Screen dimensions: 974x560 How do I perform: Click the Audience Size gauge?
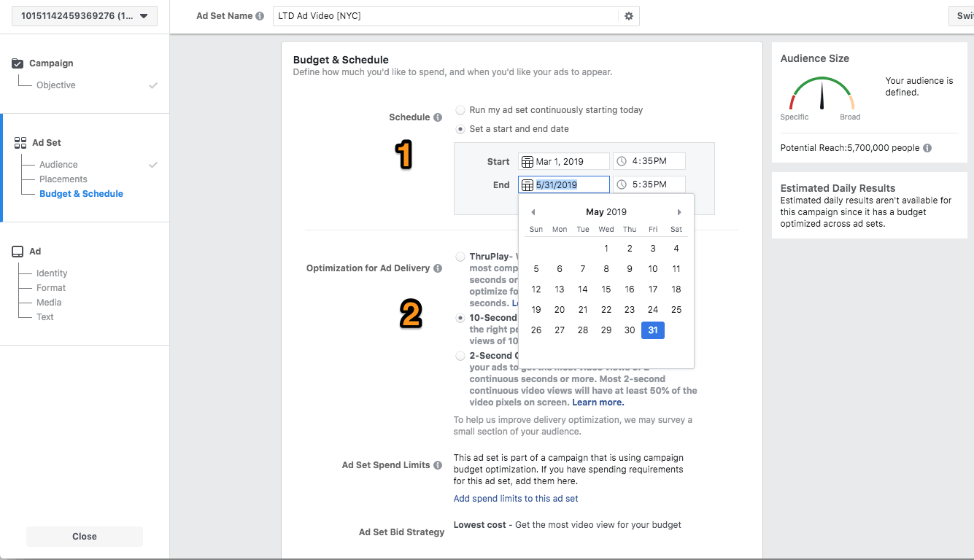(x=822, y=95)
